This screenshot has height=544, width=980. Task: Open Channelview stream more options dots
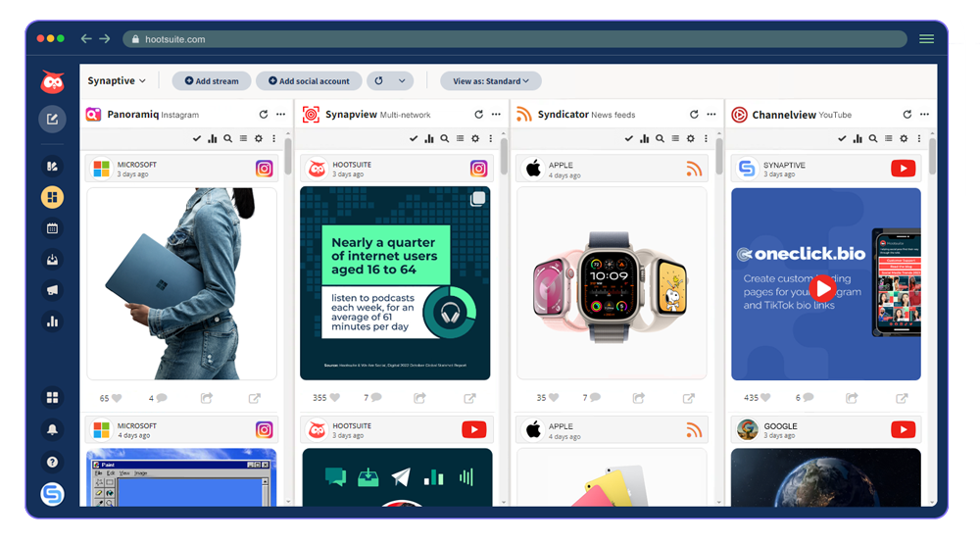[924, 115]
